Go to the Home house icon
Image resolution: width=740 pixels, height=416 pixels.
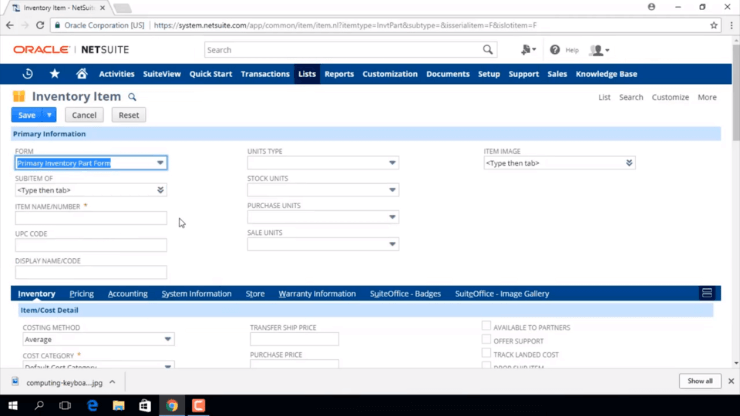pos(82,74)
